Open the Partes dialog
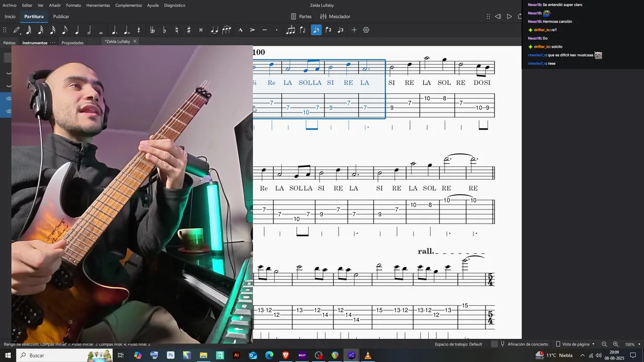The height and width of the screenshot is (362, 644). tap(301, 17)
